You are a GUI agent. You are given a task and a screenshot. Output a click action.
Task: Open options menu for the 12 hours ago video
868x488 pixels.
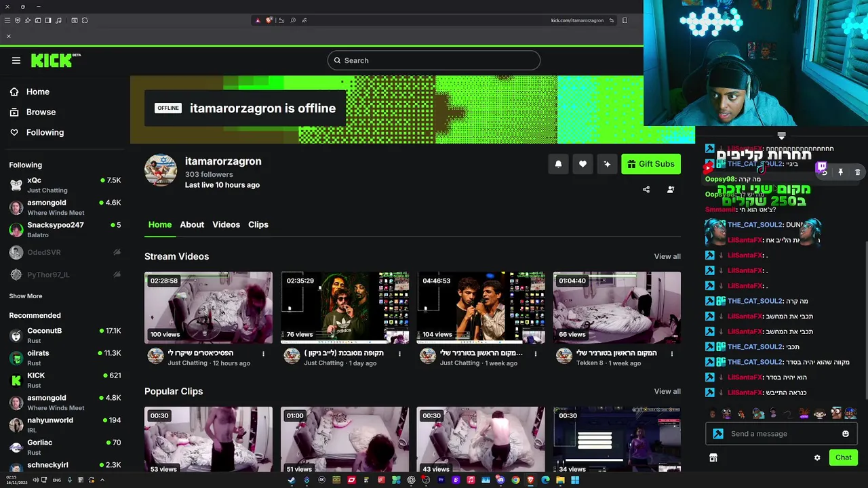tap(264, 354)
